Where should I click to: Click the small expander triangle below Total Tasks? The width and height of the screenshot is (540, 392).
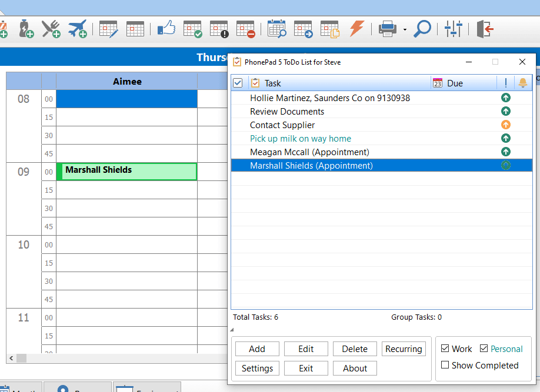tap(232, 330)
